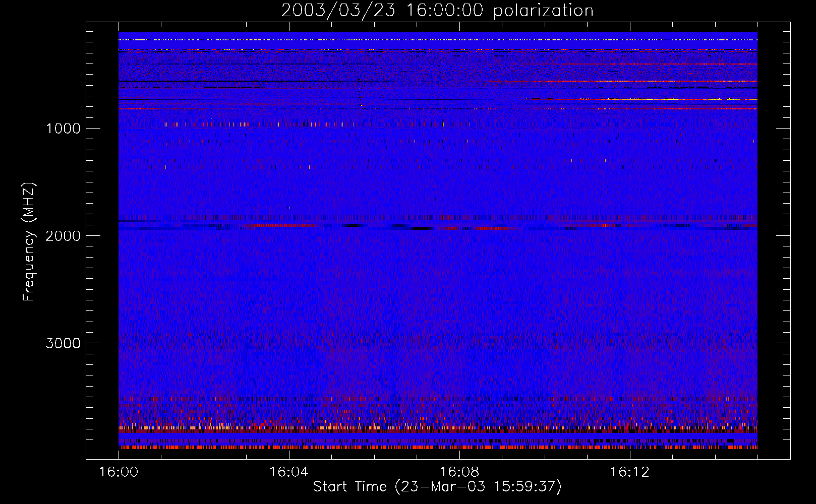Select the 'Frequency (MHZ)' axis label
816x504 pixels.
pyautogui.click(x=28, y=242)
